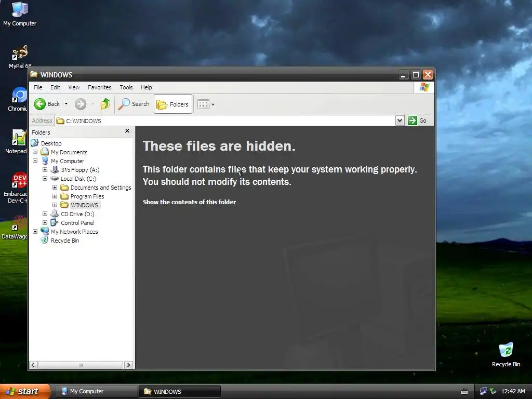Select Documents and Settings folder

(x=101, y=187)
